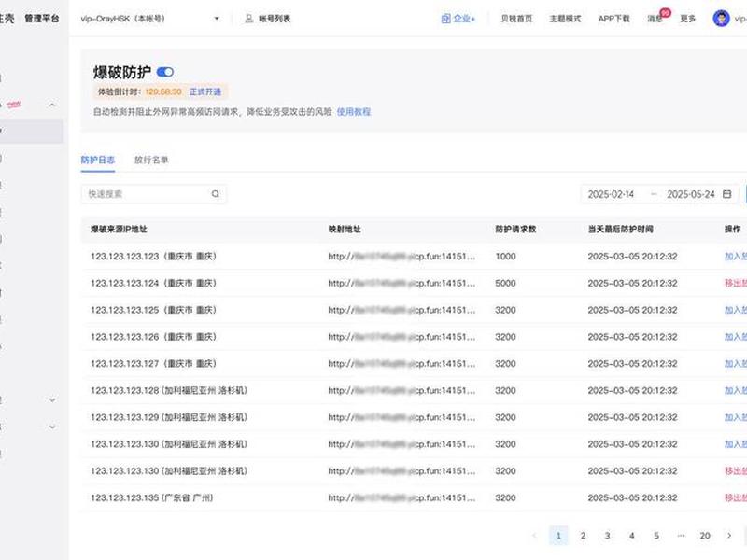Image resolution: width=747 pixels, height=560 pixels.
Task: Click 当天最后防护时间 column header
Action: coord(620,229)
